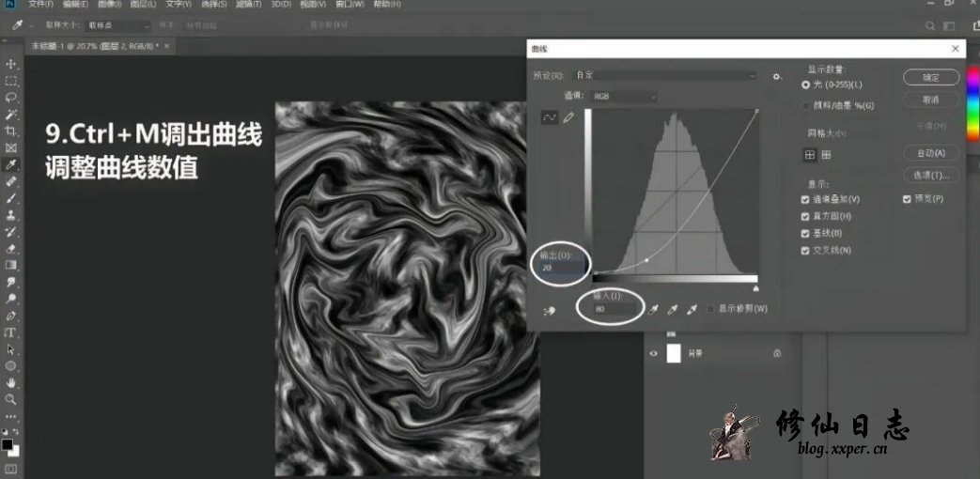Toggle the 直方图(H) histogram checkbox
This screenshot has width=980, height=479.
point(805,216)
